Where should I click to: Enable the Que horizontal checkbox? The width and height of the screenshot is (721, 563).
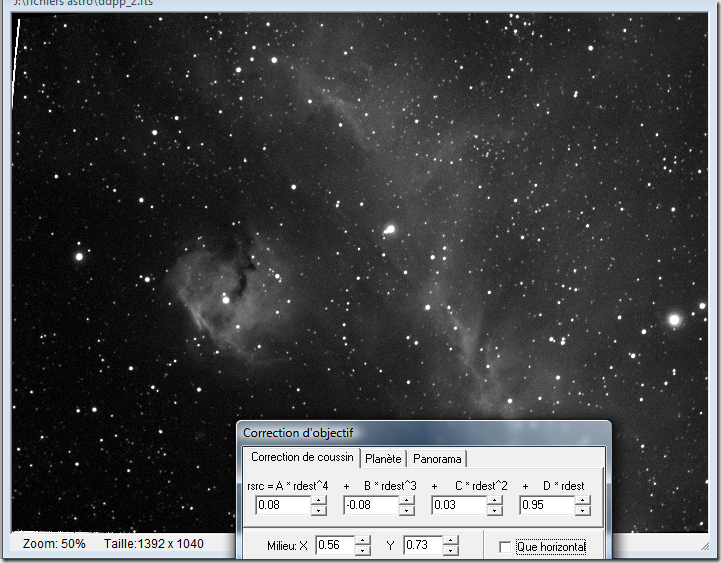(505, 547)
